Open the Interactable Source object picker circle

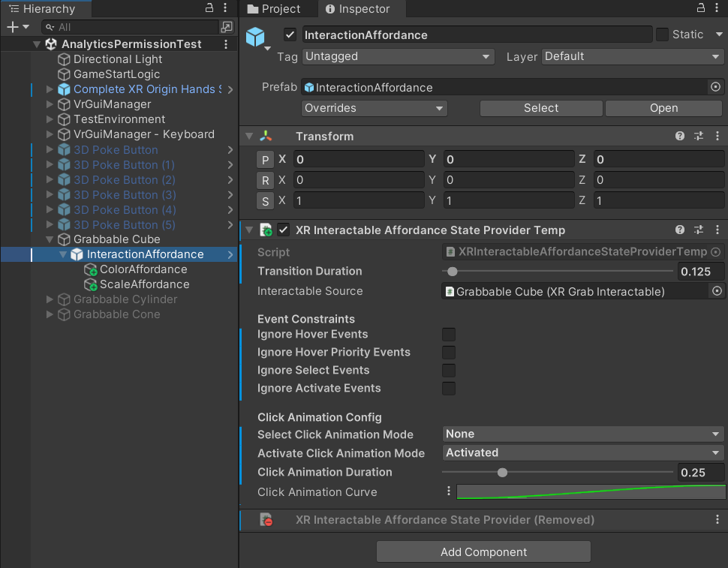717,291
